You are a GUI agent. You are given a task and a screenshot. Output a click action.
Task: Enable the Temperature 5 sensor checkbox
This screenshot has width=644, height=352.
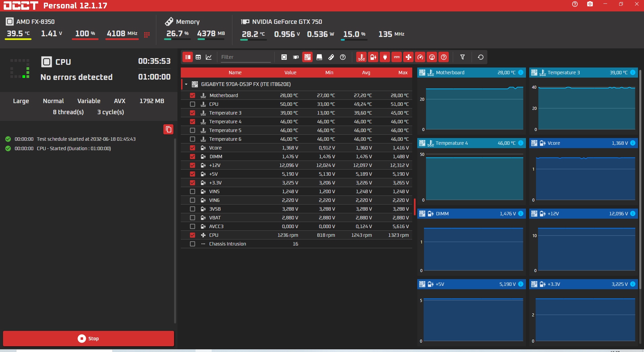pos(193,130)
